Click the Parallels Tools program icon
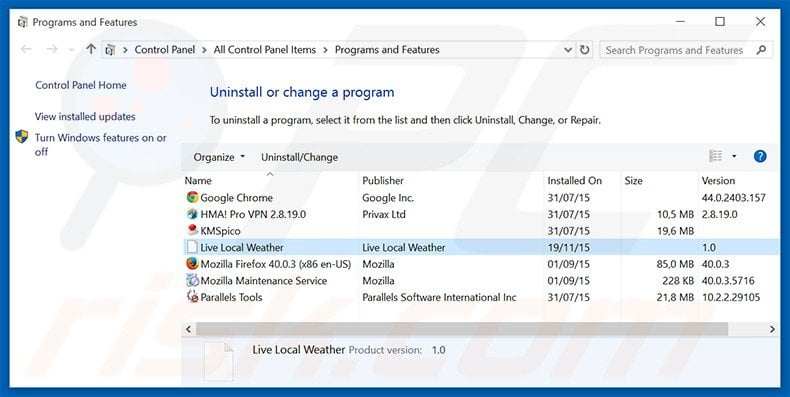Viewport: 790px width, 397px height. coord(192,297)
